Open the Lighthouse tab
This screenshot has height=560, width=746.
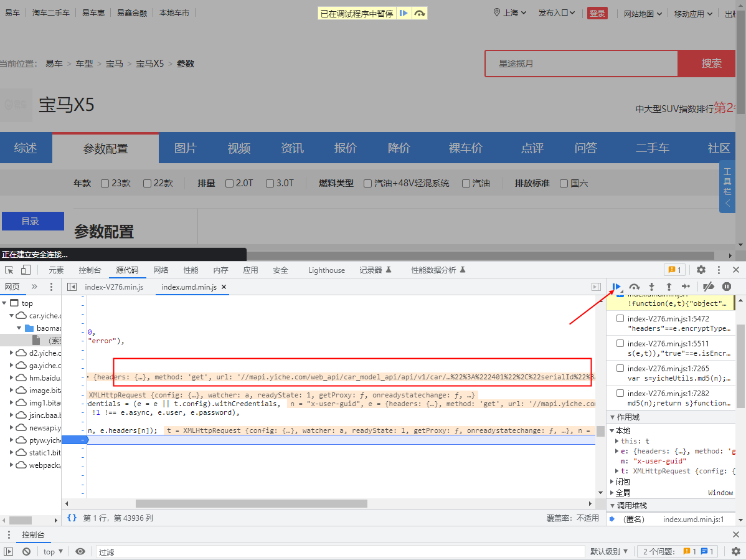(326, 270)
